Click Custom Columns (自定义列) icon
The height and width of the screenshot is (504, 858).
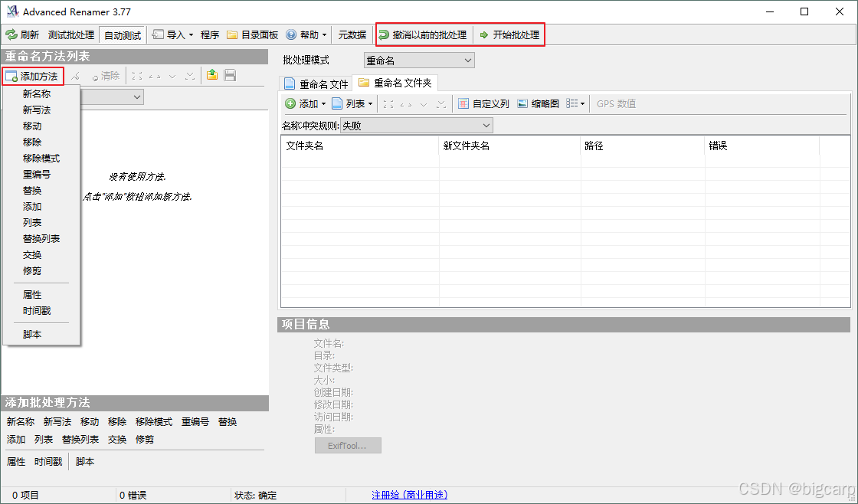pos(463,103)
